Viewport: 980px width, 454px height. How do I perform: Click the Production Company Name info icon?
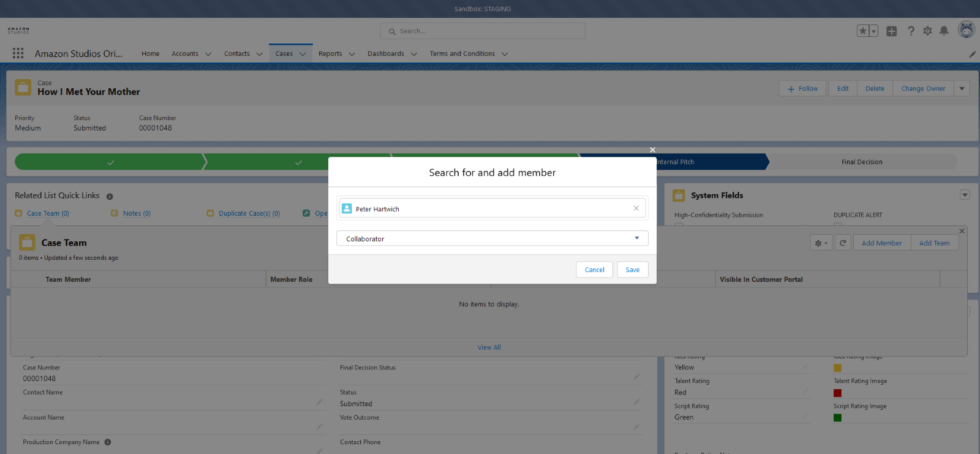(x=108, y=442)
